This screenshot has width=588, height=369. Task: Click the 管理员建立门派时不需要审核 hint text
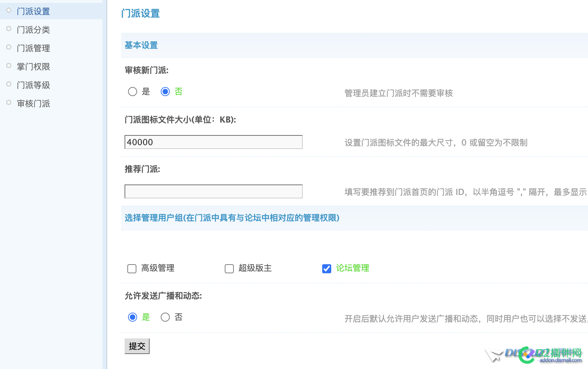399,93
